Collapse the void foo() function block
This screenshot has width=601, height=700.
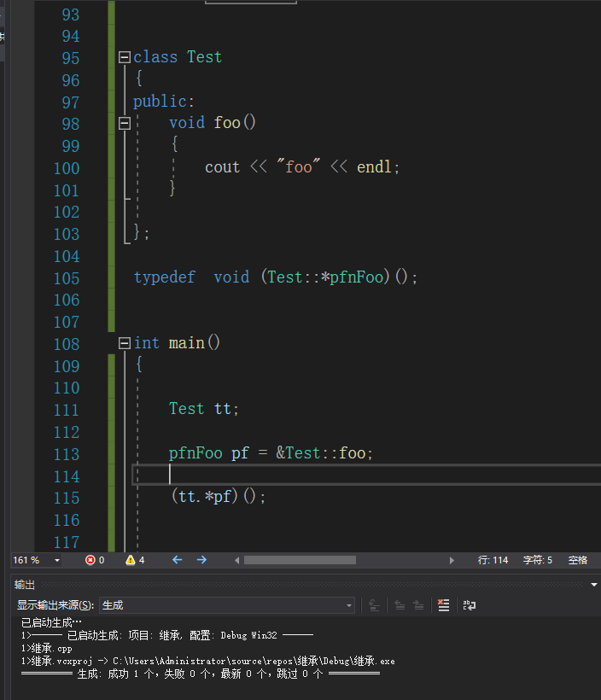pyautogui.click(x=125, y=123)
